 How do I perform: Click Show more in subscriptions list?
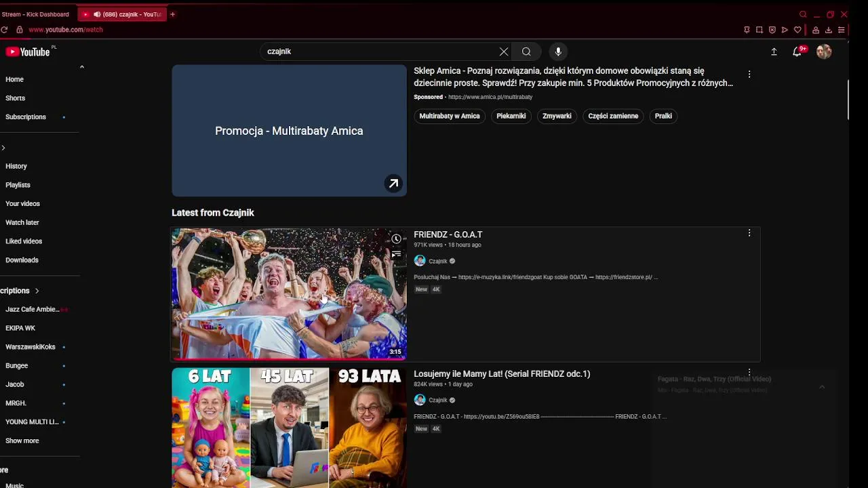22,441
